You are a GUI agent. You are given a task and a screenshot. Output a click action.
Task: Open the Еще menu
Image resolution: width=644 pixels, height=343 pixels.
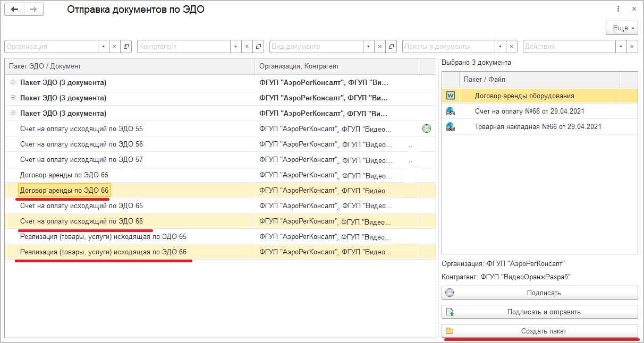(622, 28)
